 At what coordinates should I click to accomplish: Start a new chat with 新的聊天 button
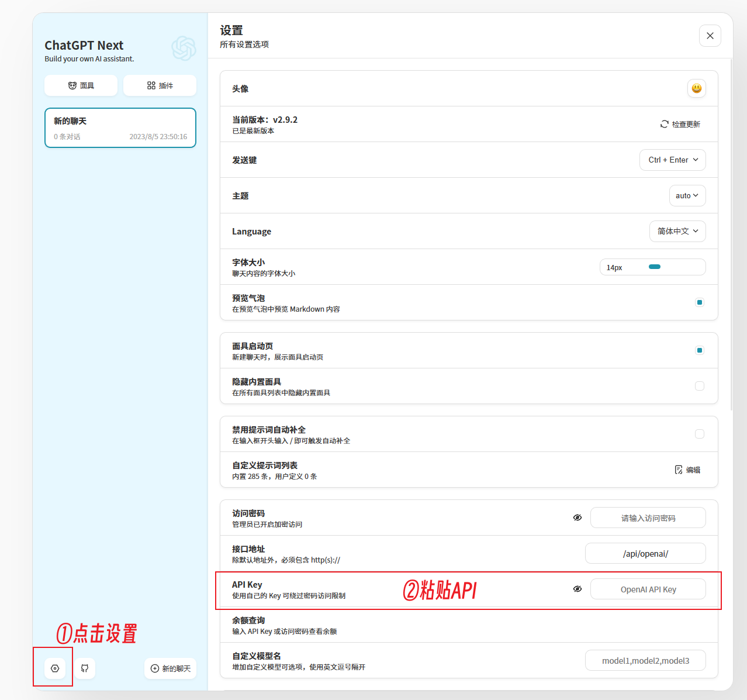[x=171, y=668]
